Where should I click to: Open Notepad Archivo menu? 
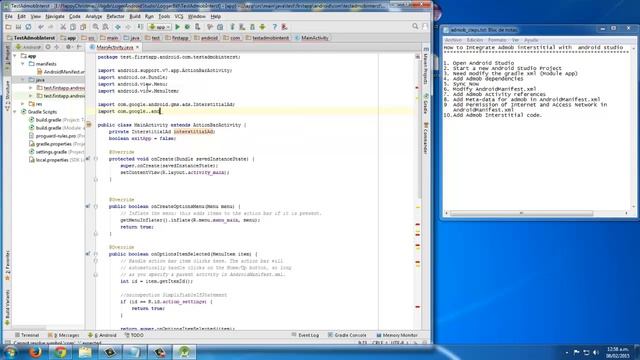(x=453, y=40)
